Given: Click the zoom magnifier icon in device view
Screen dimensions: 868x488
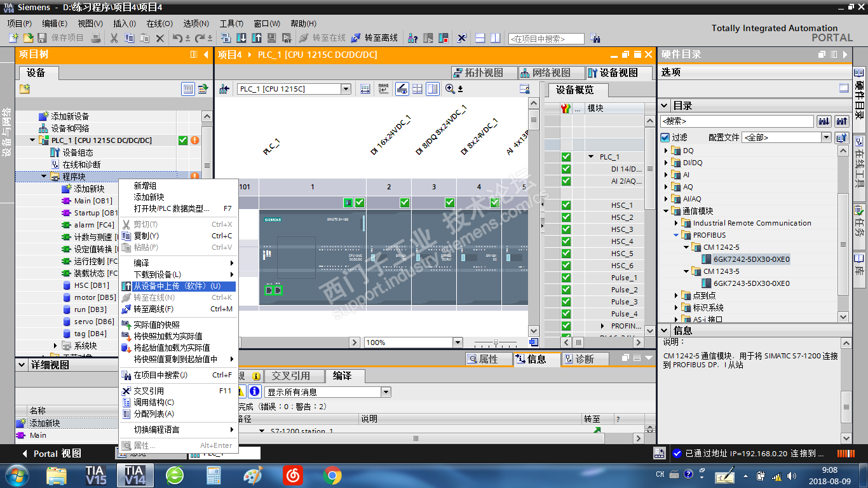Looking at the screenshot, I should 450,89.
